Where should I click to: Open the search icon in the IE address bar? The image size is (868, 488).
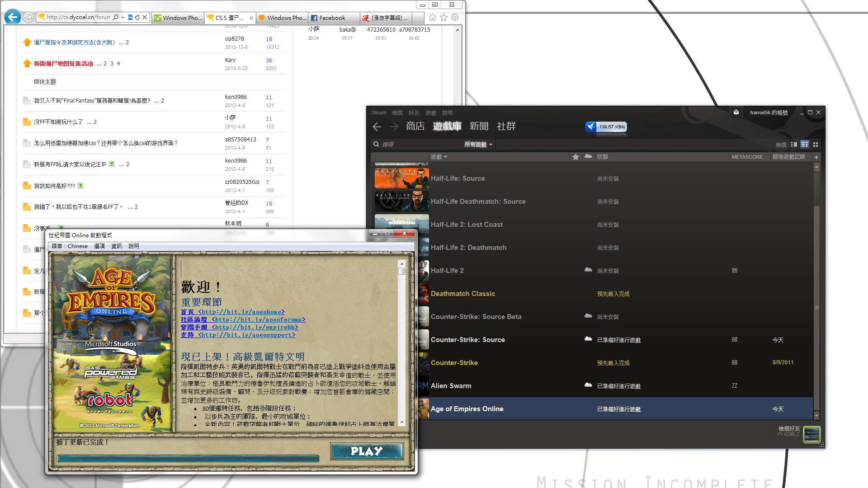116,17
